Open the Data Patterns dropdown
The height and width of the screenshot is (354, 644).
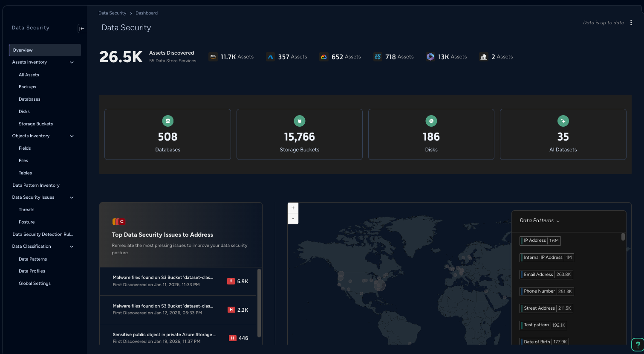pyautogui.click(x=540, y=221)
